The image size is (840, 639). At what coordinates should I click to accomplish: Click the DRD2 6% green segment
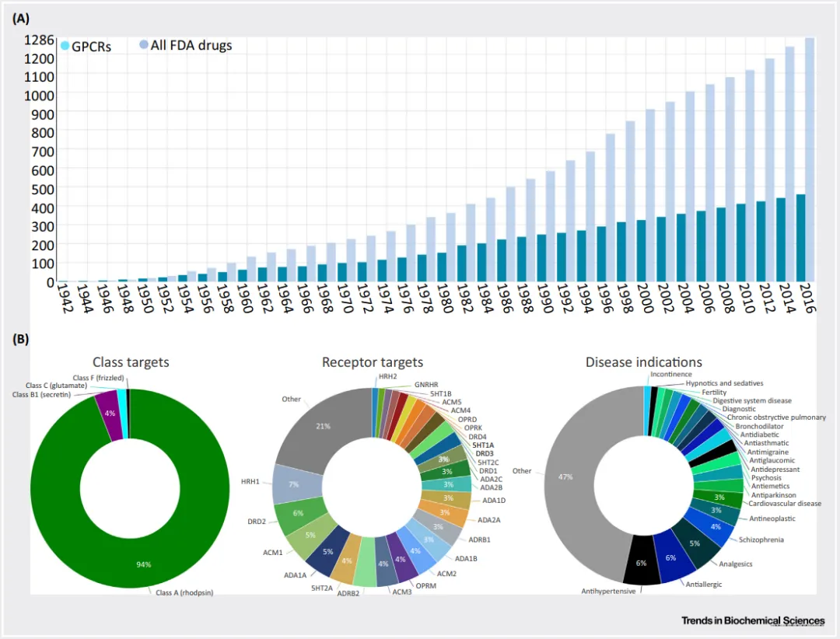(x=298, y=515)
